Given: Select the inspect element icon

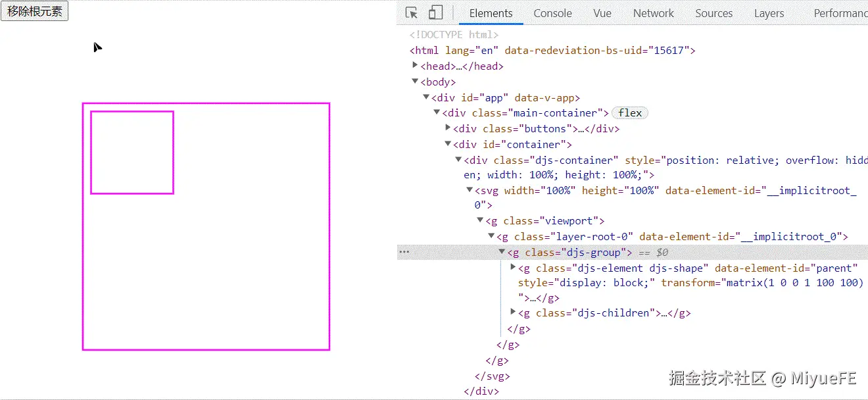Looking at the screenshot, I should pos(412,12).
